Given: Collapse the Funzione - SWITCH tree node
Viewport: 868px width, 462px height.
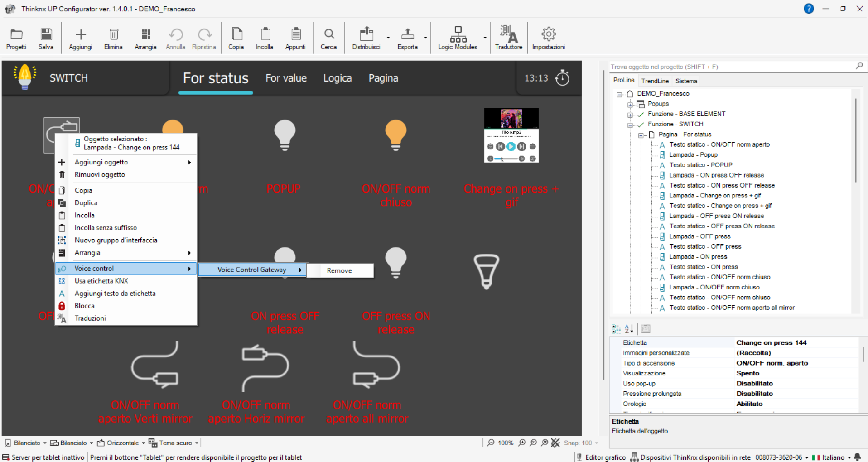Looking at the screenshot, I should [630, 125].
